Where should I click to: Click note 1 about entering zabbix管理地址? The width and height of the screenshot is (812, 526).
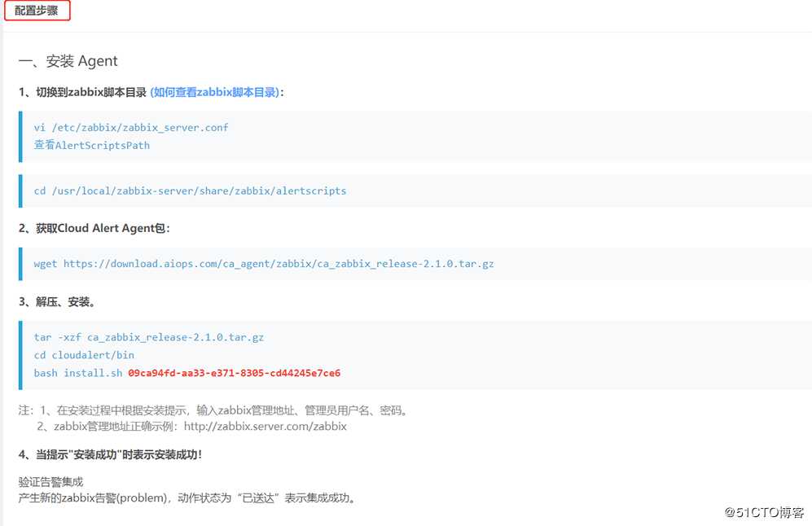pos(214,410)
